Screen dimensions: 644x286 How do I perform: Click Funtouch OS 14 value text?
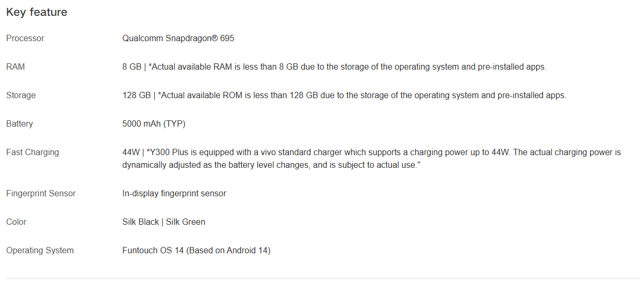click(x=197, y=251)
